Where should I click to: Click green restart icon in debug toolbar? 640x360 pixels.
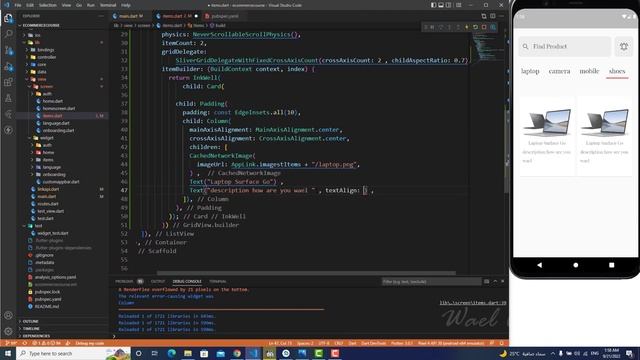(x=476, y=27)
